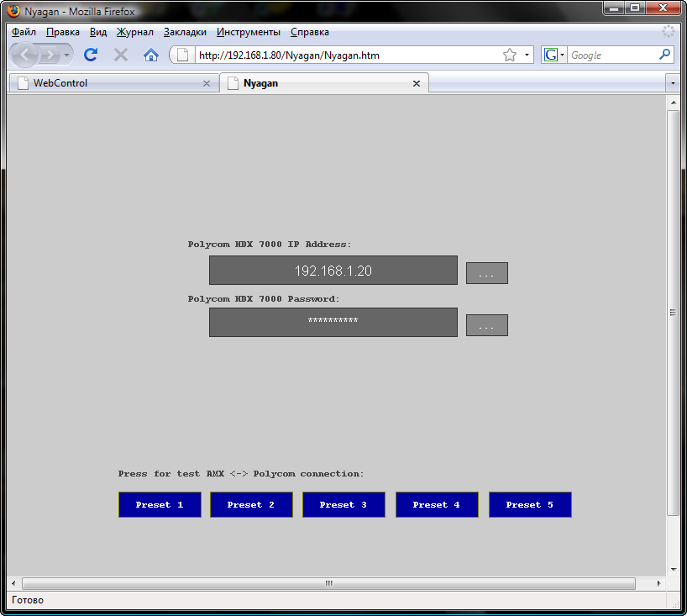
Task: Click the Готово status bar text
Action: 28,600
